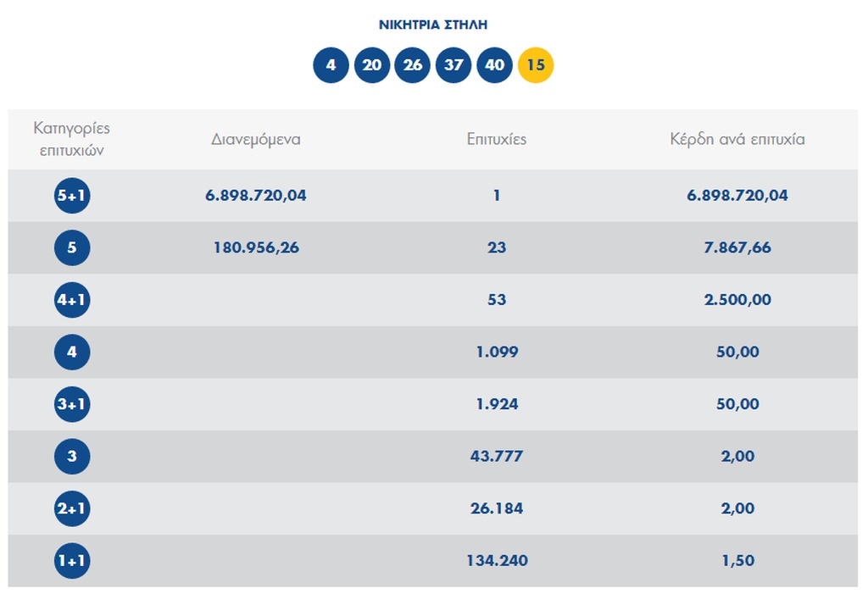Select the 4+1 category badge
The image size is (868, 605).
pos(72,299)
